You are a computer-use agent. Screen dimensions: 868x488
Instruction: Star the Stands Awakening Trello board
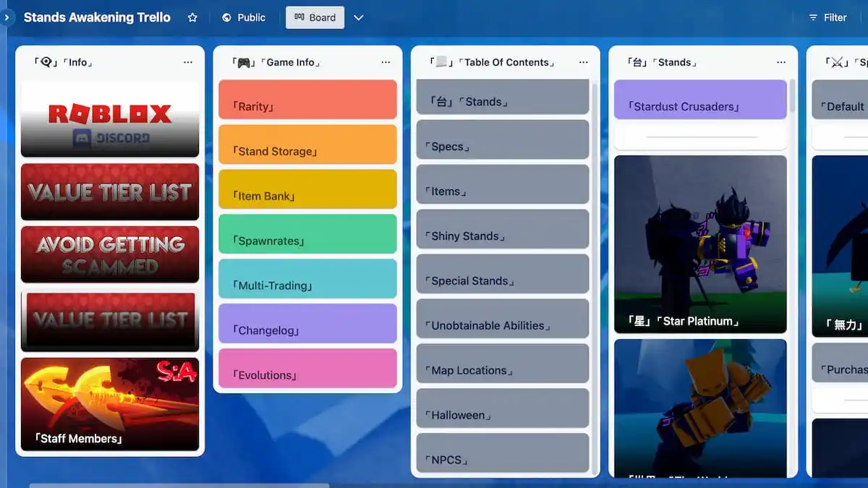tap(192, 17)
